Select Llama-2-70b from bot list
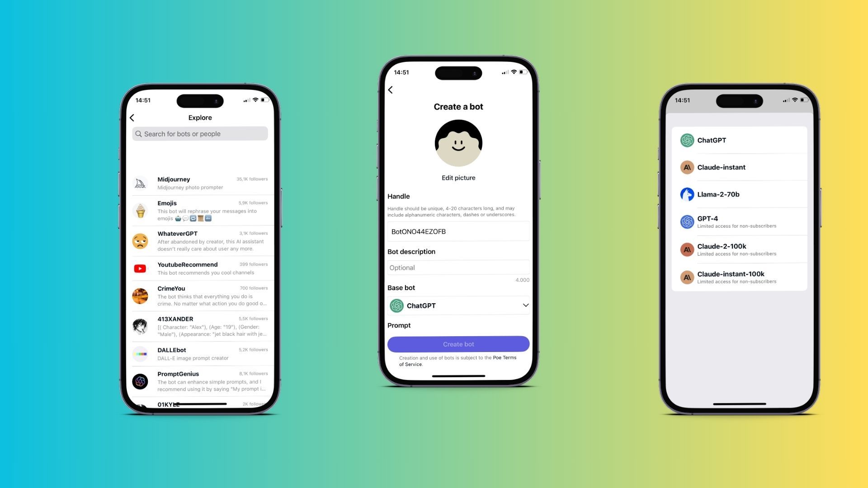Image resolution: width=868 pixels, height=488 pixels. coord(718,194)
